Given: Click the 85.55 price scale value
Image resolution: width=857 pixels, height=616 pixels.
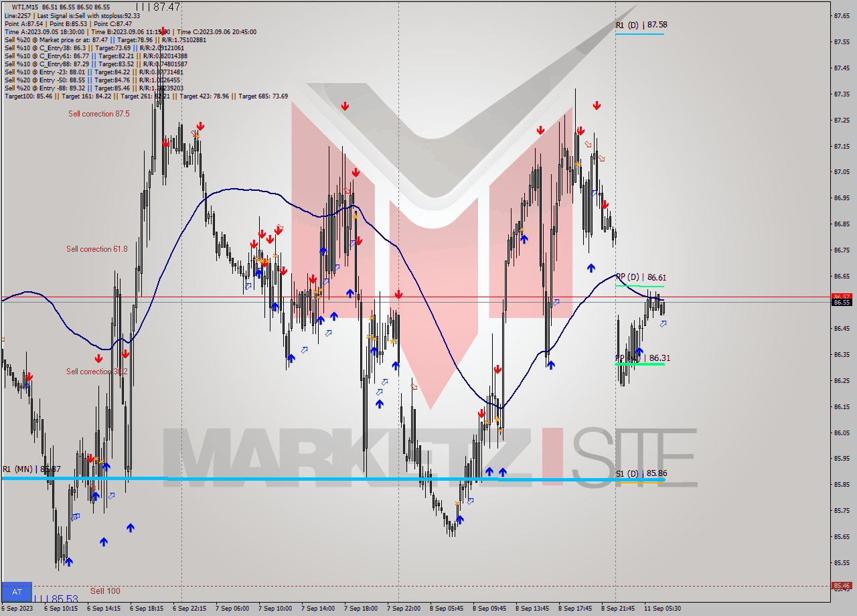Looking at the screenshot, I should (x=842, y=562).
